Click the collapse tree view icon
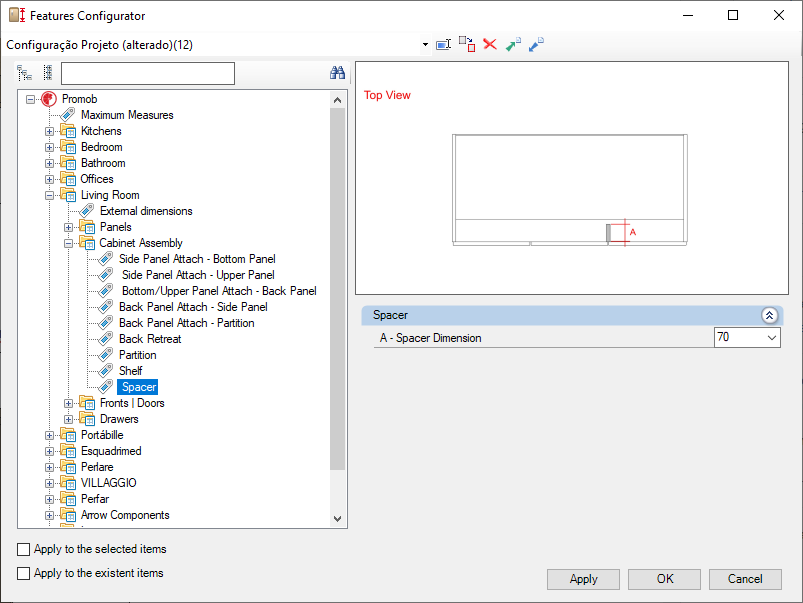The image size is (803, 603). [x=48, y=73]
